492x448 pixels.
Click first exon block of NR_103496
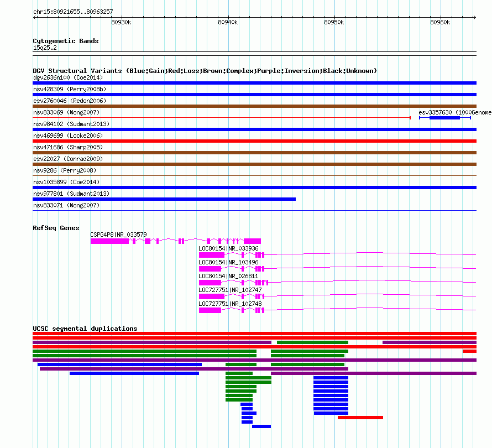click(210, 269)
